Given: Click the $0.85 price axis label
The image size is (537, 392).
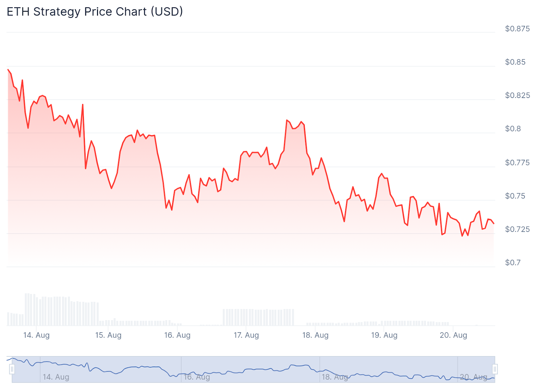Looking at the screenshot, I should click(515, 62).
